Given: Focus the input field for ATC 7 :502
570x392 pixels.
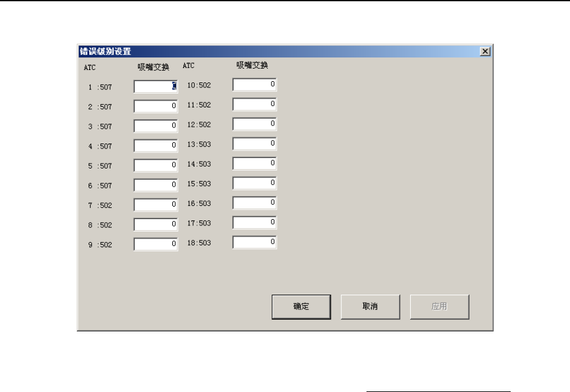Looking at the screenshot, I should coord(155,205).
